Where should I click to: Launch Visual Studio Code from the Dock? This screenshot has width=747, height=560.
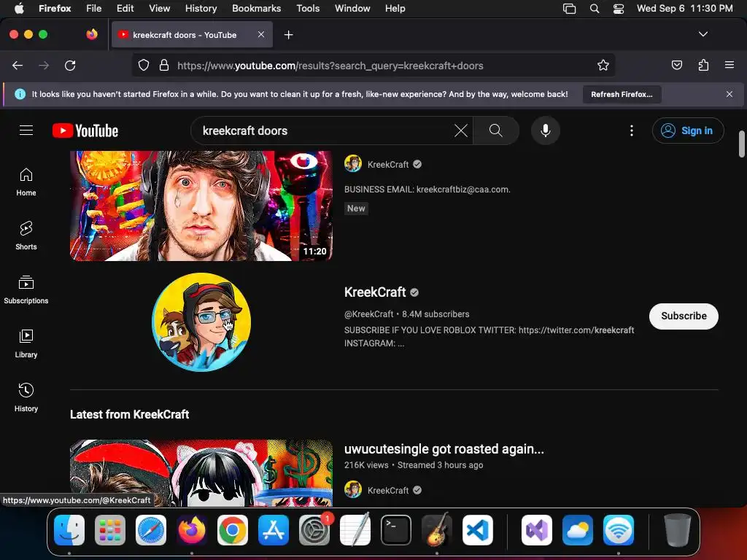point(477,530)
